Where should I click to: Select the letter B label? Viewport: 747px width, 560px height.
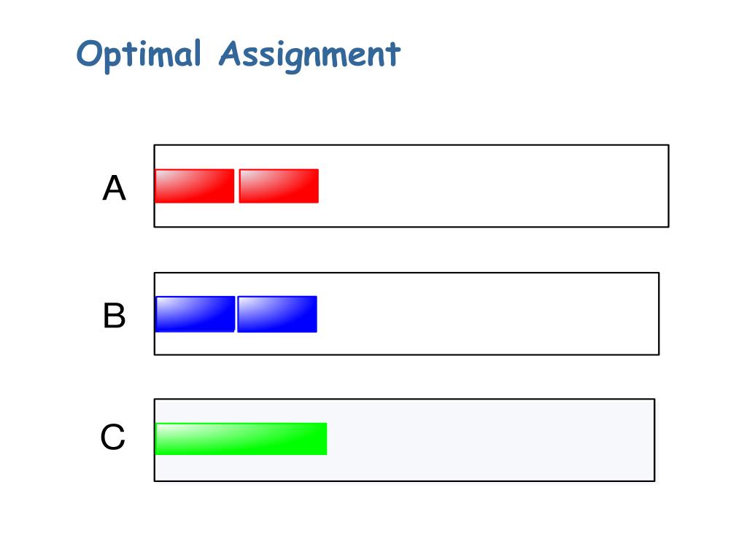pos(115,315)
